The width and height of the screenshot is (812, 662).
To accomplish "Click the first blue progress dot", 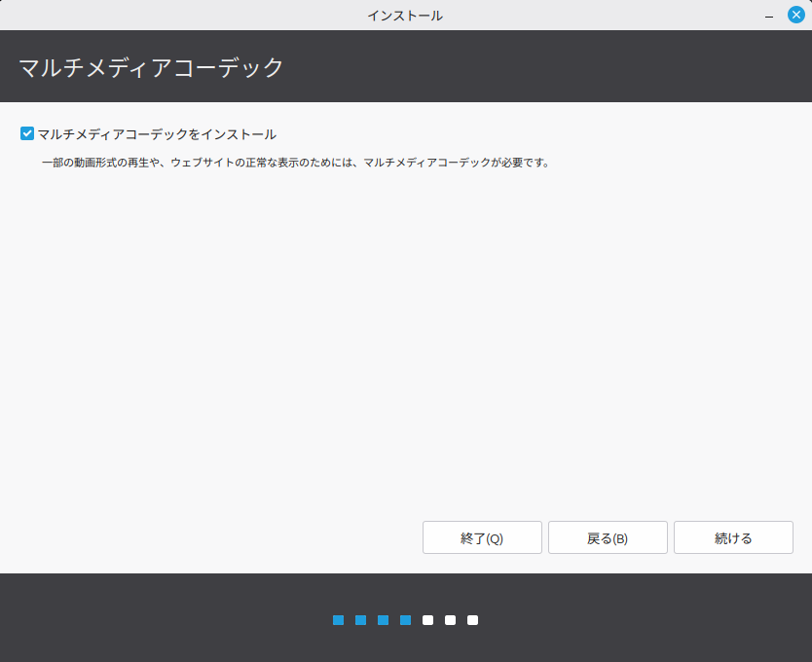I will click(x=338, y=620).
